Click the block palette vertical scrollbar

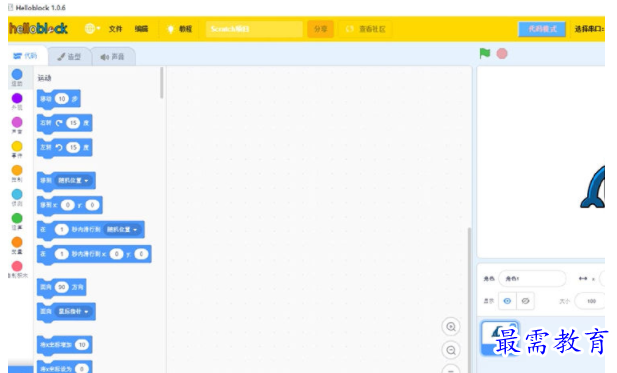[161, 83]
